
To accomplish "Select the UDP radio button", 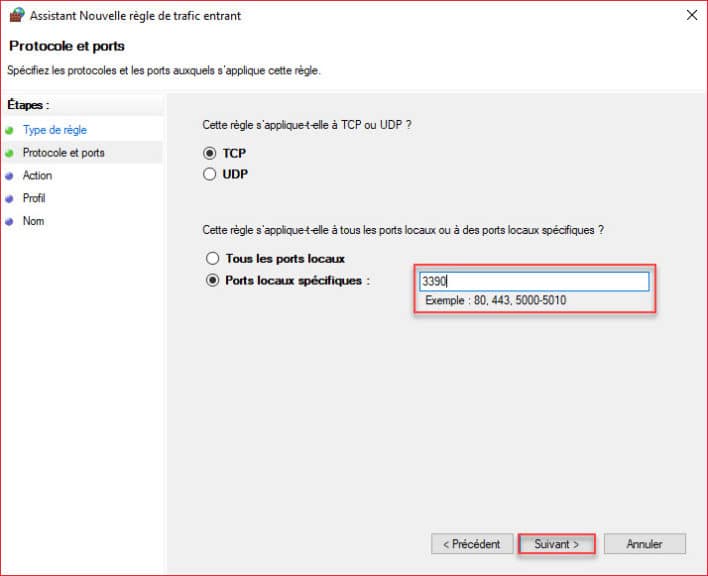I will [210, 174].
